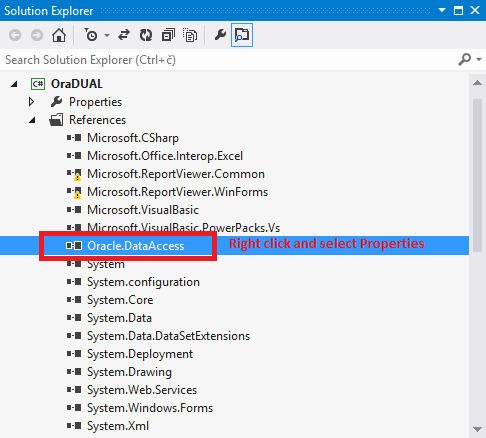This screenshot has height=438, width=486.
Task: Click reference icon beside System.configuration
Action: (74, 282)
